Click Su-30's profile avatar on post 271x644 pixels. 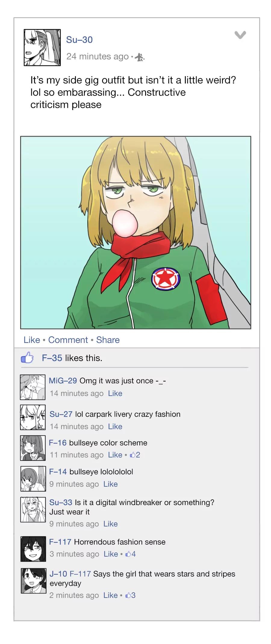point(42,48)
